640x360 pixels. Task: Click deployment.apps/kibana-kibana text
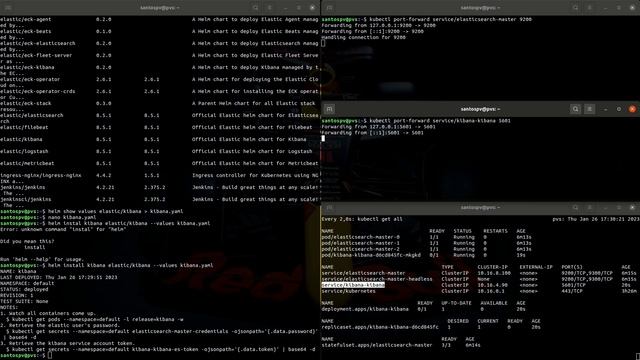point(365,309)
